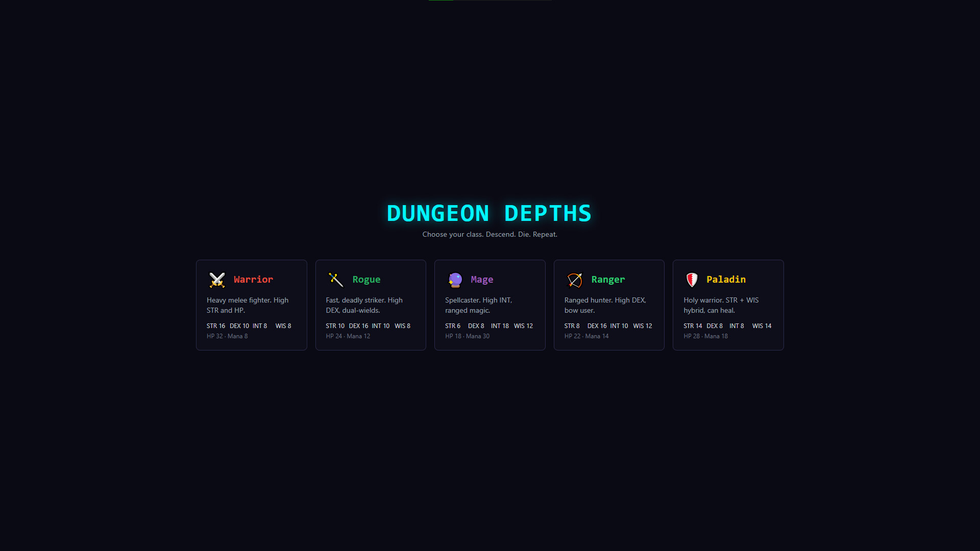This screenshot has height=551, width=980.
Task: Click 'HP 32 · Mana 8' on Warrior
Action: (x=227, y=336)
